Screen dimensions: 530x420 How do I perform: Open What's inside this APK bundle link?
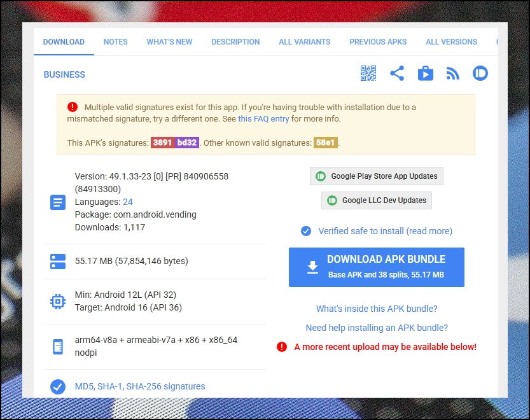click(x=377, y=309)
